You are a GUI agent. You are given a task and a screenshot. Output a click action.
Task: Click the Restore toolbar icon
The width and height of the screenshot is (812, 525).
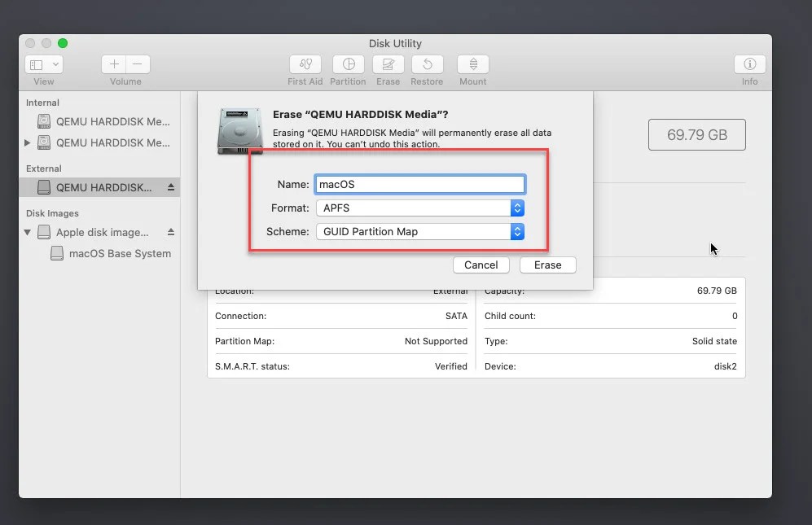coord(427,67)
